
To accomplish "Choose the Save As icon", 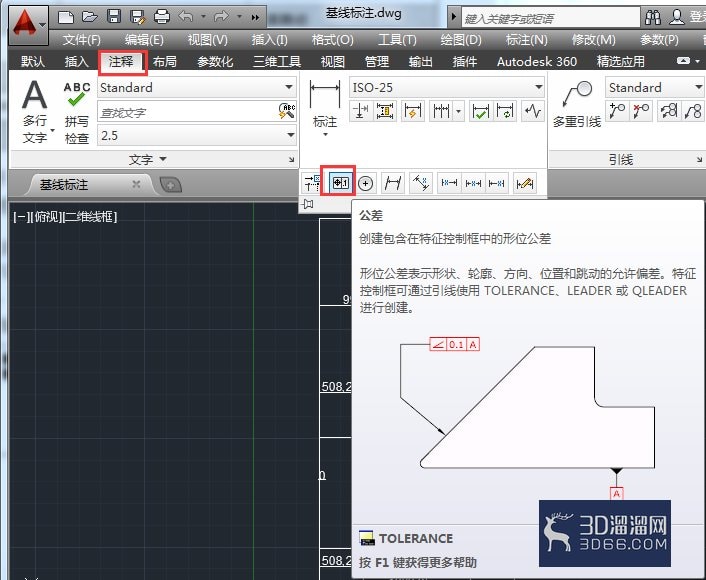I will 137,17.
